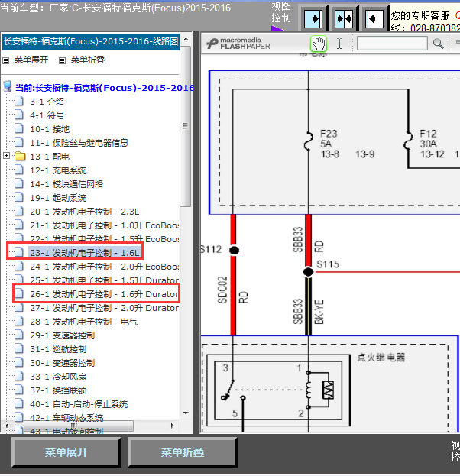Open page 10-1 接地
Screen dimensions: 460x476
point(50,129)
